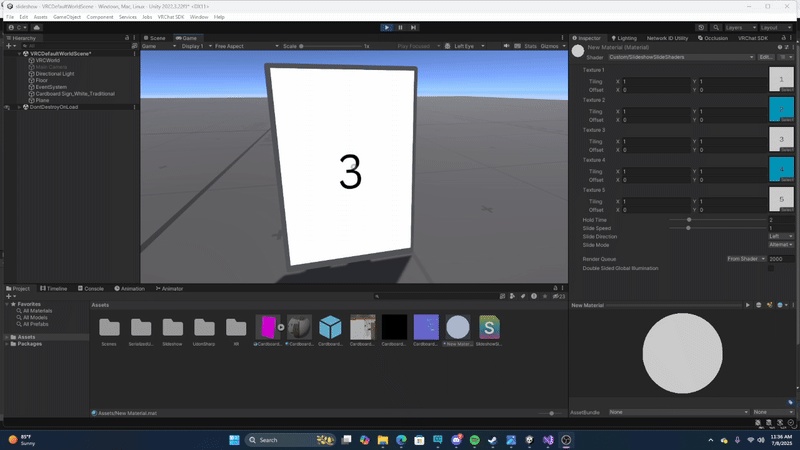The height and width of the screenshot is (450, 800).
Task: Open the material help icon
Action: click(780, 47)
